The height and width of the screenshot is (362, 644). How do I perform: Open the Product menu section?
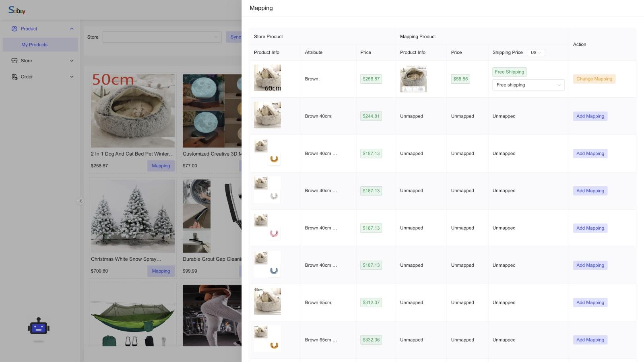click(x=40, y=29)
